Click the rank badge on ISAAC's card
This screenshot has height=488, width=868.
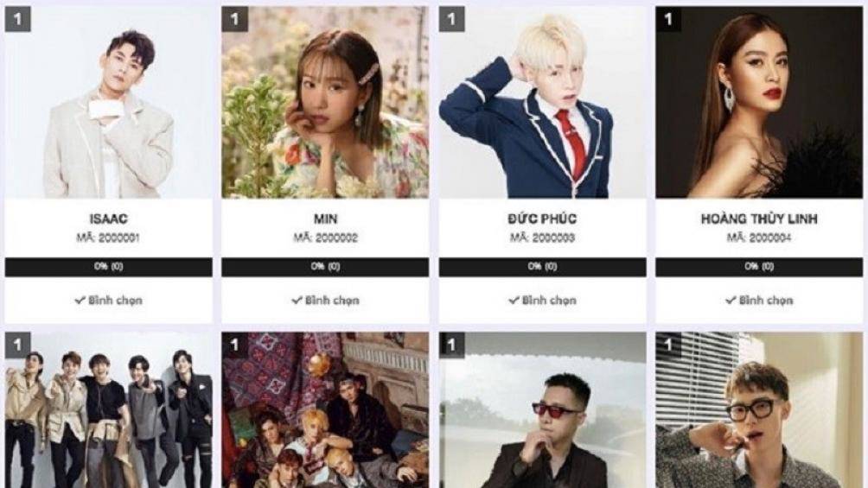(17, 19)
